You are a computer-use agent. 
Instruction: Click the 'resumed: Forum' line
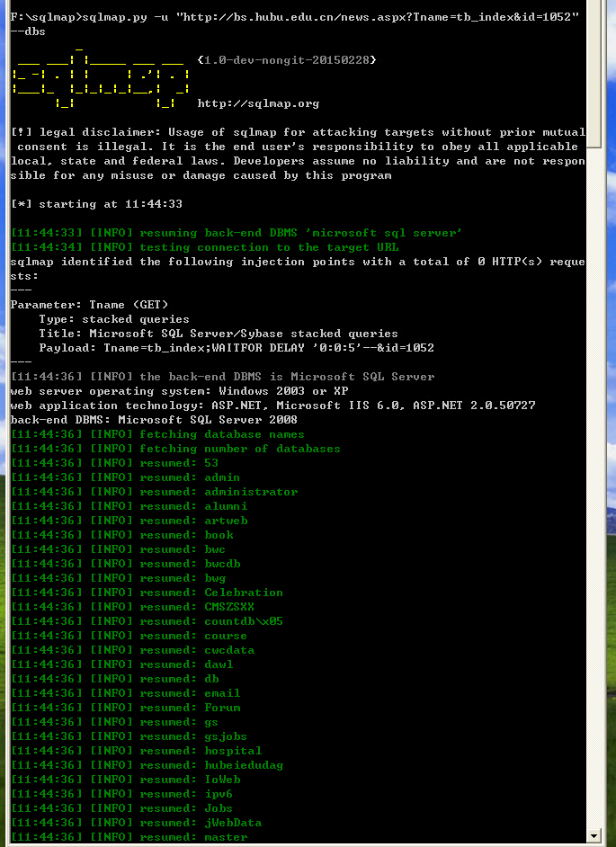(125, 708)
